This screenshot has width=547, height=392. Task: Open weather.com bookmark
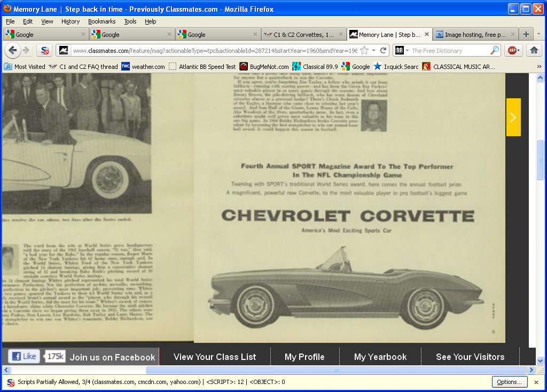point(143,67)
